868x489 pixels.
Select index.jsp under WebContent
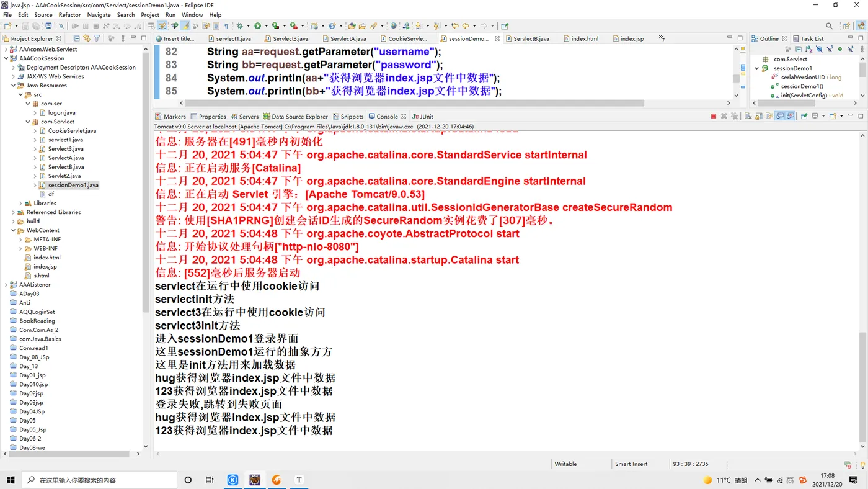45,266
